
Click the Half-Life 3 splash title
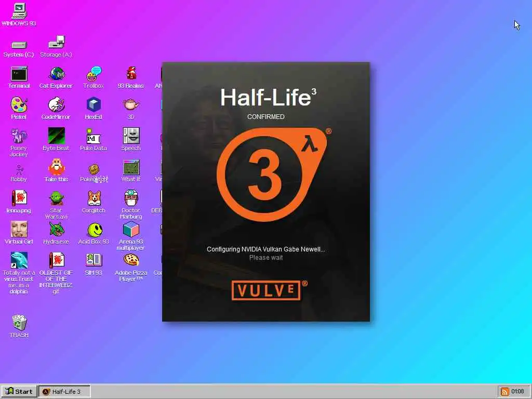click(x=268, y=97)
